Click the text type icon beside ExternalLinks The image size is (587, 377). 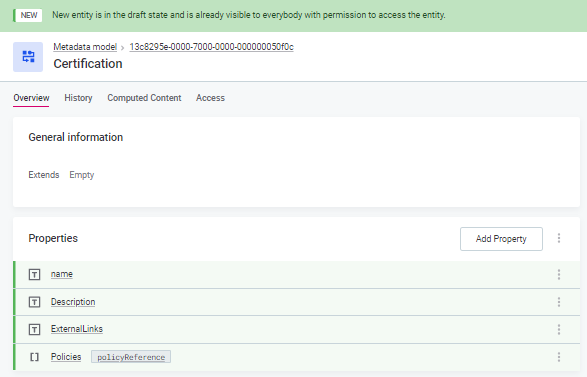click(x=34, y=329)
